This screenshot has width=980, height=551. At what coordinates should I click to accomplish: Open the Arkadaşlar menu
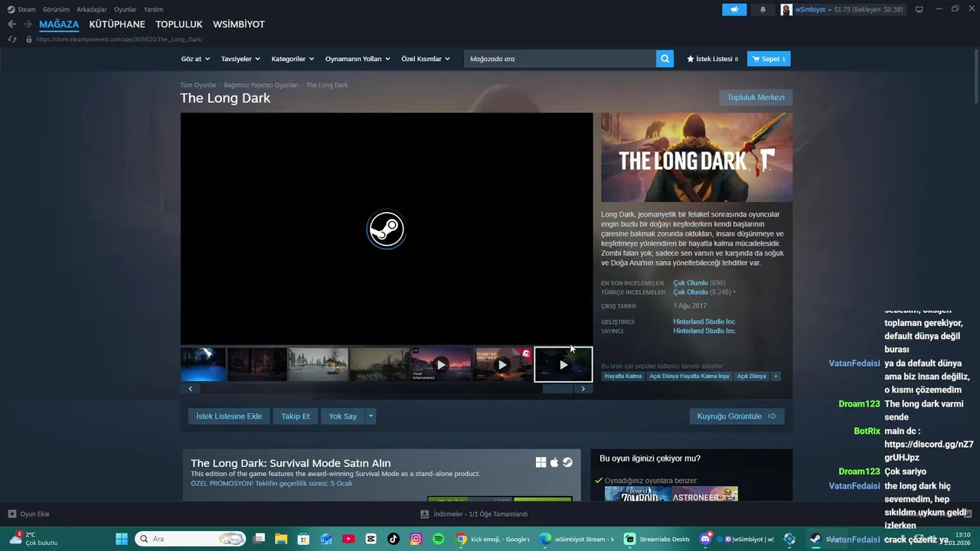[x=92, y=9]
